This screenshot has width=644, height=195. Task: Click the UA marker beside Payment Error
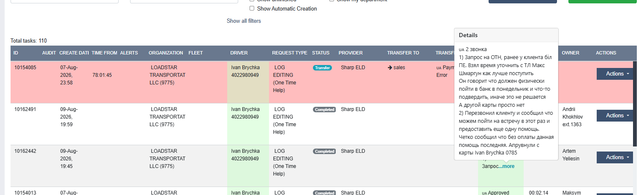click(439, 68)
